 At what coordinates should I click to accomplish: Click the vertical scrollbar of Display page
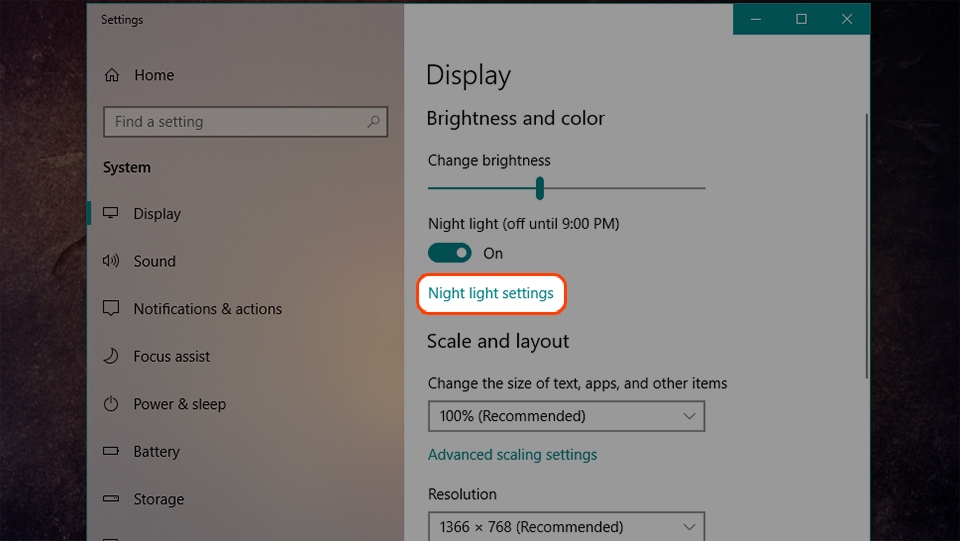[866, 246]
